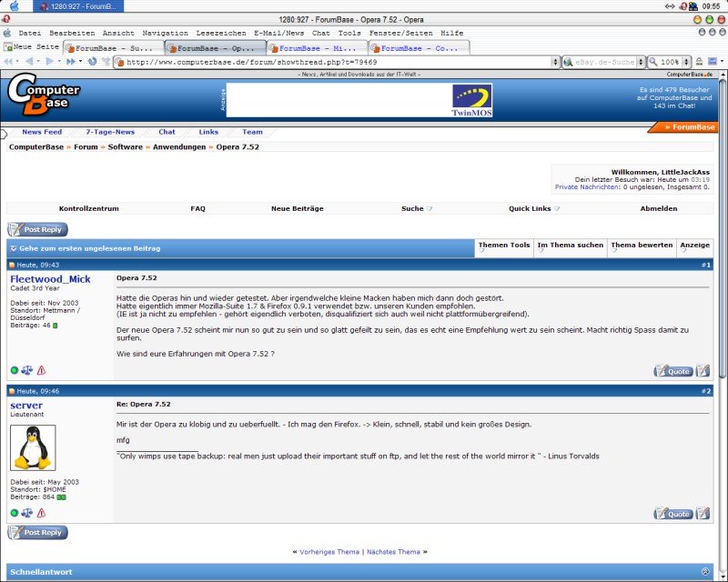728x582 pixels.
Task: Switch to the 'ForumBase - Su...' tab
Action: 114,48
